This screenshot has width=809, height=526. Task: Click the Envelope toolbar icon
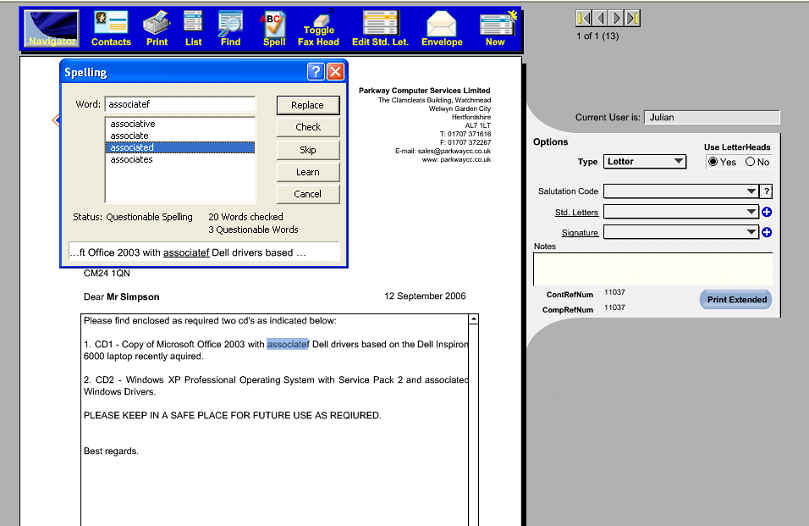(442, 29)
